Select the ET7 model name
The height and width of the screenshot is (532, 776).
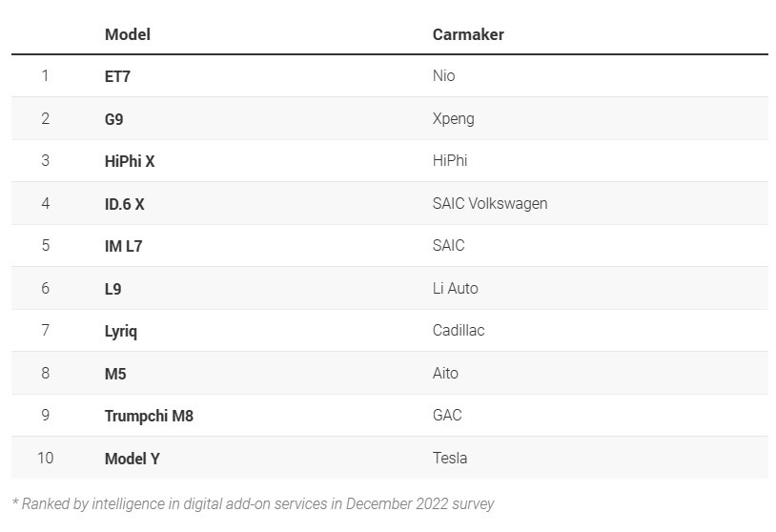[117, 76]
